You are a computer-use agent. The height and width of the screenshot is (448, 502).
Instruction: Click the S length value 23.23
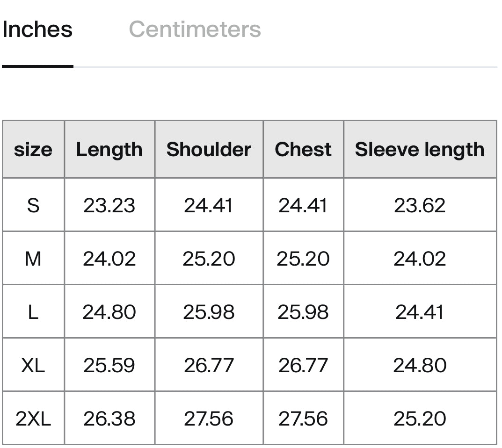(x=109, y=205)
